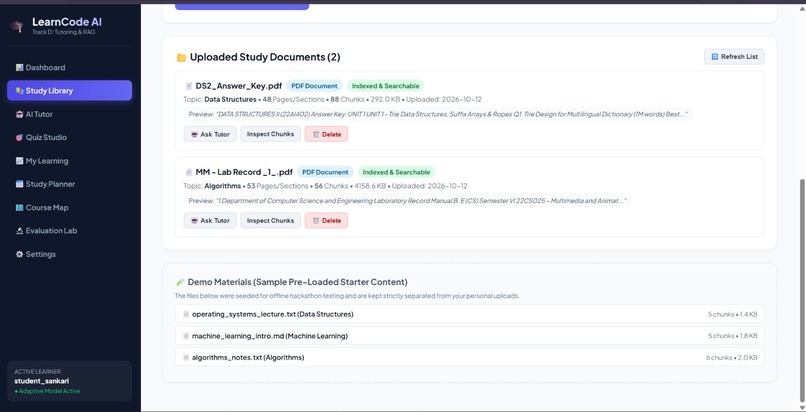Click the My Learning chart icon
This screenshot has height=412, width=806.
pyautogui.click(x=19, y=161)
